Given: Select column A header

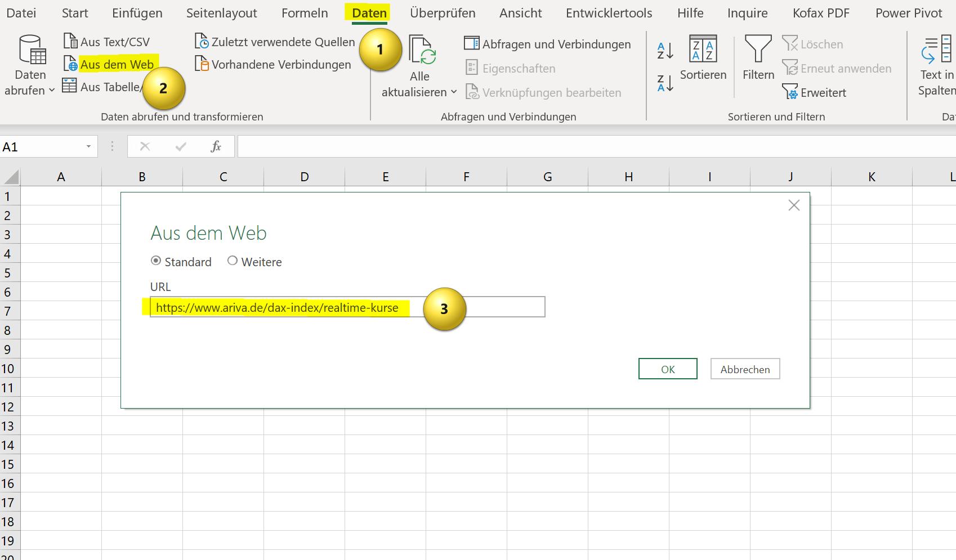Looking at the screenshot, I should coord(61,177).
